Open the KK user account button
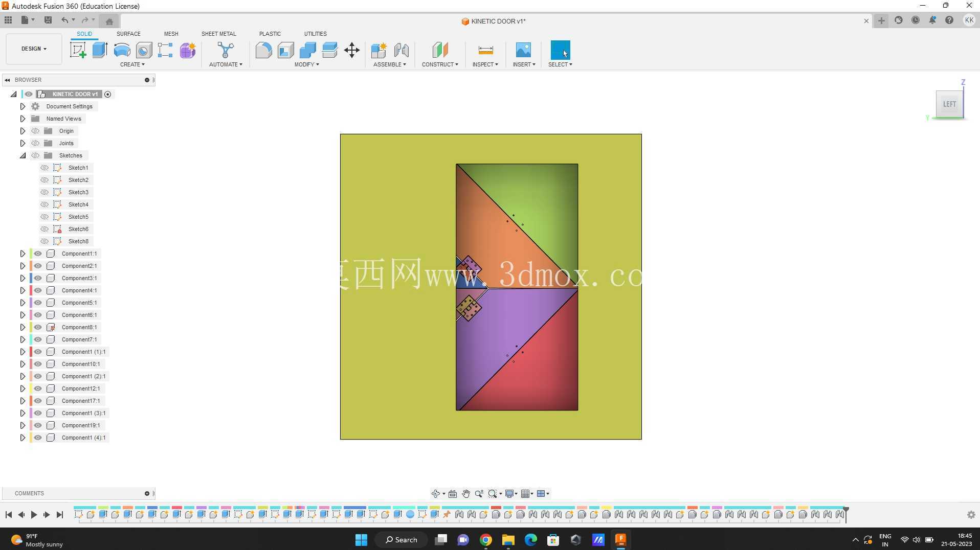 [x=969, y=20]
